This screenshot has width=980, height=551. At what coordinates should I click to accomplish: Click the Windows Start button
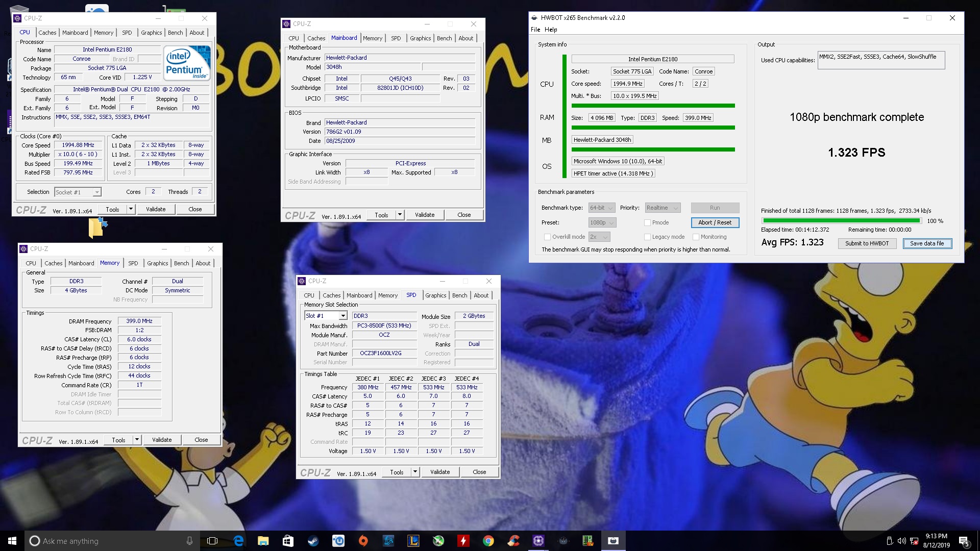pos(12,541)
